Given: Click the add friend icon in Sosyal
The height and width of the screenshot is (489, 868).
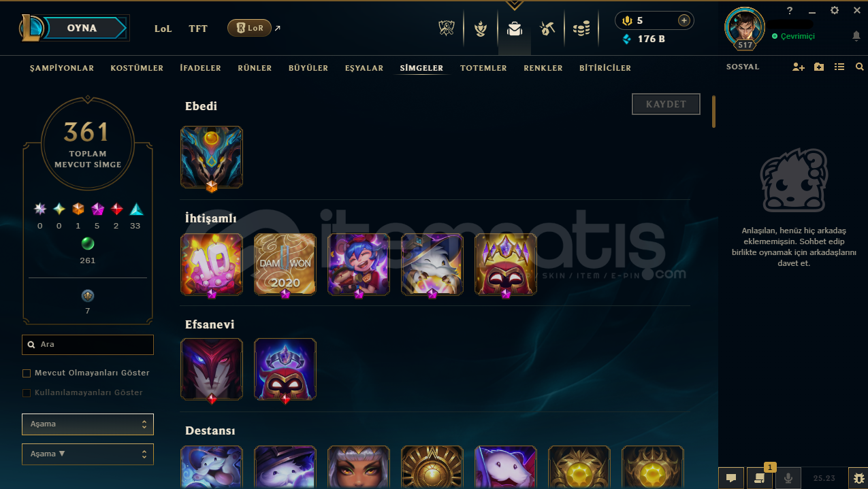Looking at the screenshot, I should point(799,67).
